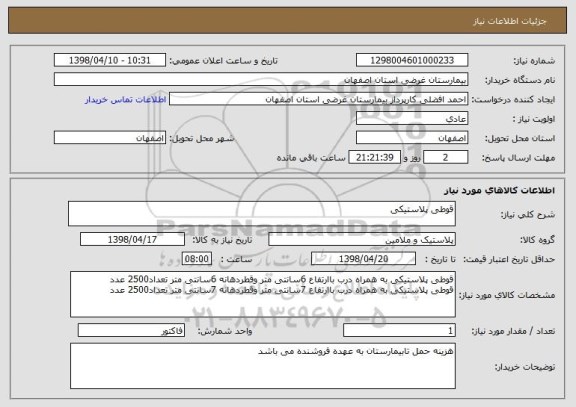Image resolution: width=576 pixels, height=407 pixels.
Task: Click the label استان محل تحویل
Action: pyautogui.click(x=520, y=139)
